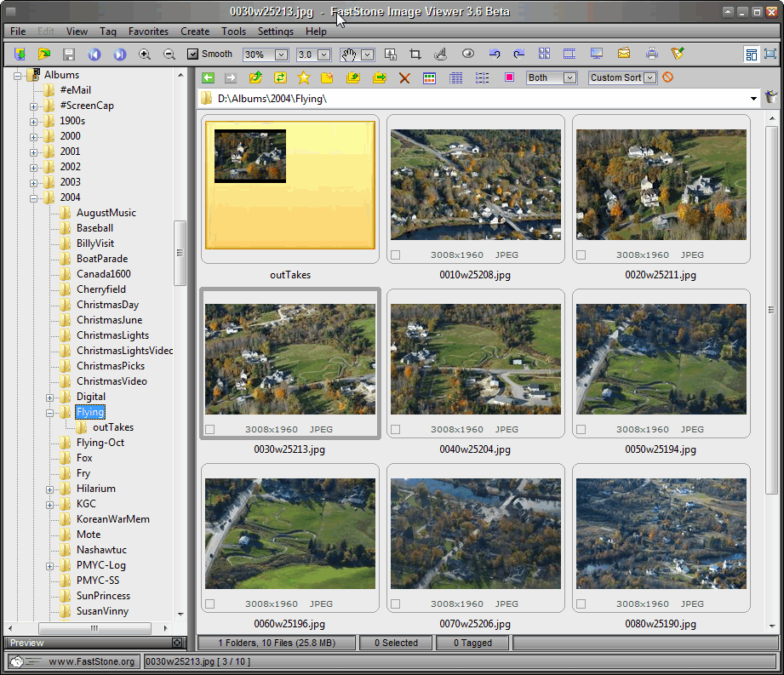Switch to thumbnails view mode
The width and height of the screenshot is (784, 675).
tap(429, 78)
